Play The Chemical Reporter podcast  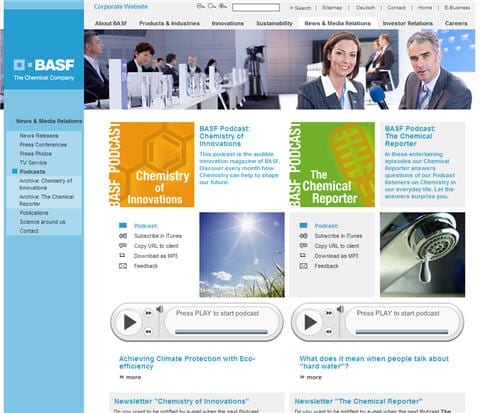pyautogui.click(x=310, y=322)
